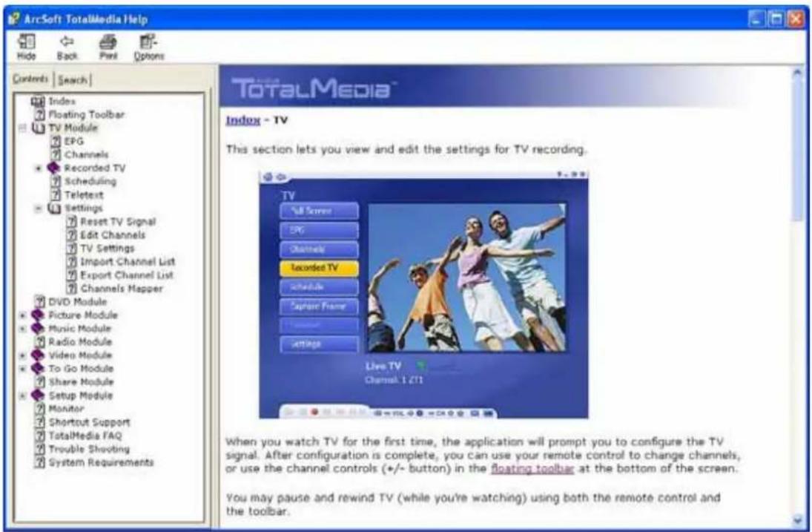Screen dimensions: 812x532
Task: Collapse the TV Module tree node
Action: [x=22, y=128]
